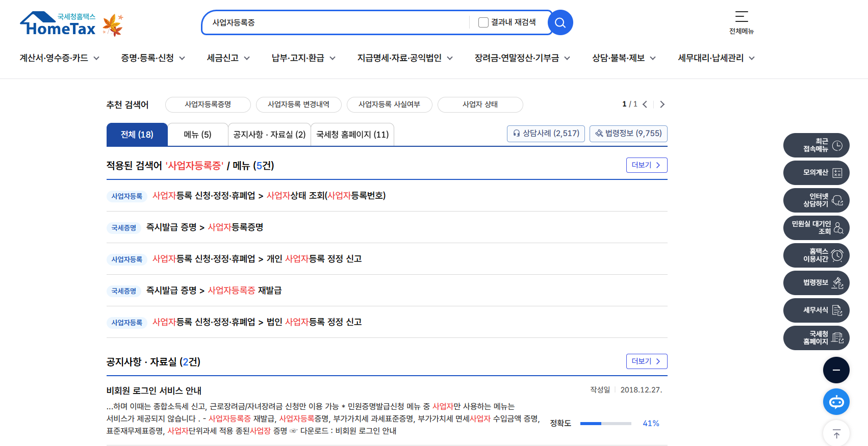Go to previous recommended keywords page
This screenshot has height=446, width=868.
pos(645,104)
